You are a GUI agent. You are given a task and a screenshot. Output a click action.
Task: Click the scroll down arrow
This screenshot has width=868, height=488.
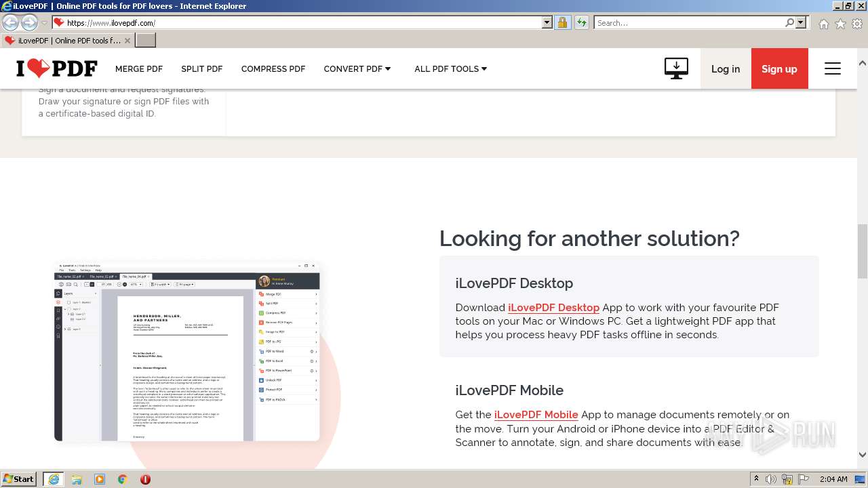pyautogui.click(x=863, y=455)
